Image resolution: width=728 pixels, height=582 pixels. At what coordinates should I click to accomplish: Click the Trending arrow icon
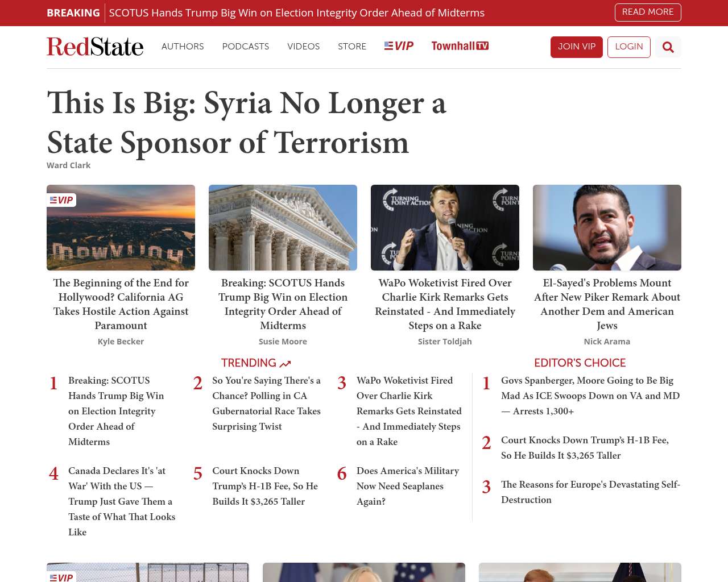click(x=286, y=364)
